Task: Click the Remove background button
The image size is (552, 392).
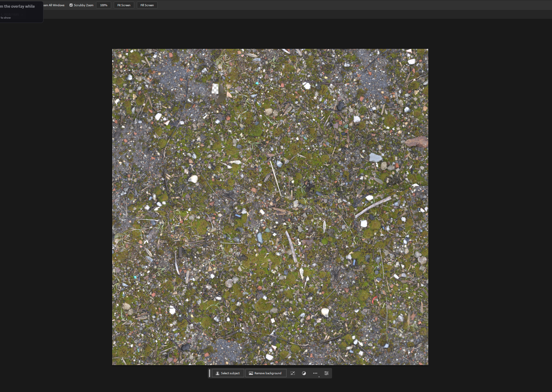Action: 265,373
